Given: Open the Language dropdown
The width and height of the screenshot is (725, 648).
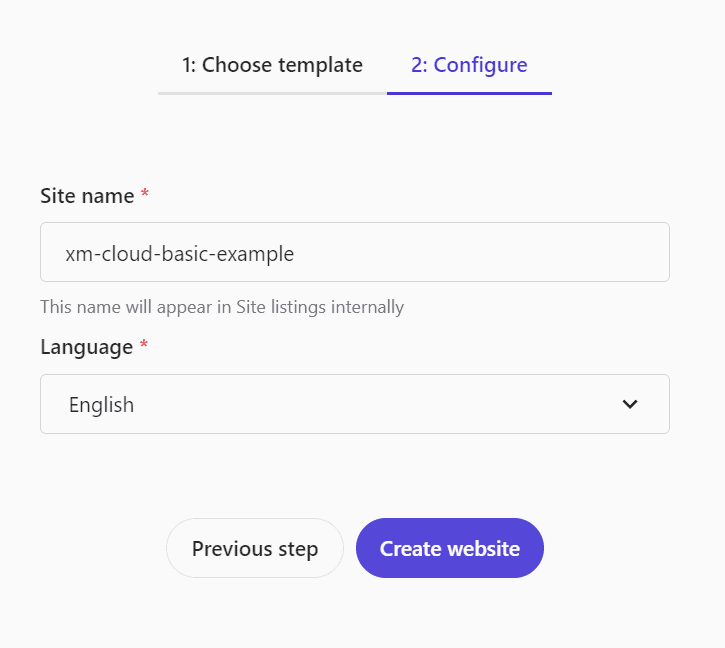Looking at the screenshot, I should point(355,404).
